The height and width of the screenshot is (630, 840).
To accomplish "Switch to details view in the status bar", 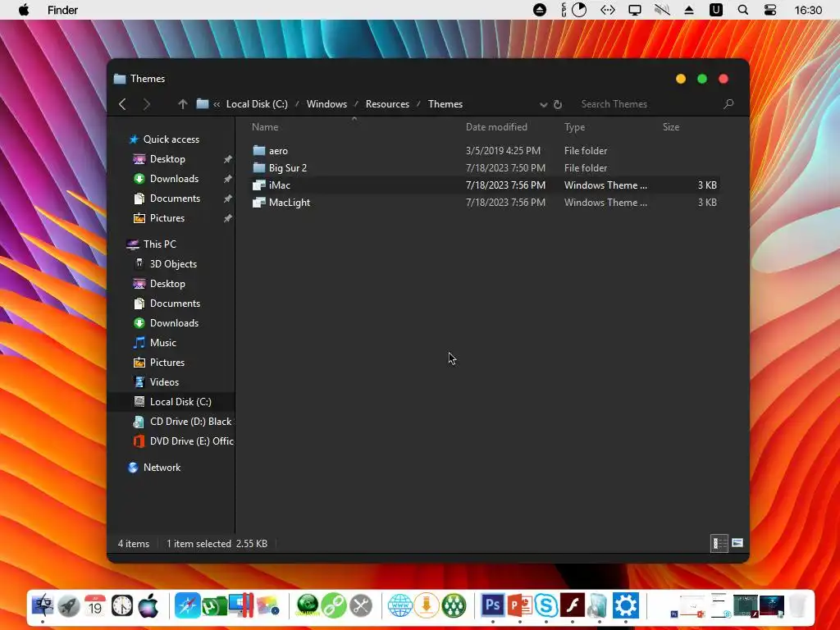I will coord(719,543).
